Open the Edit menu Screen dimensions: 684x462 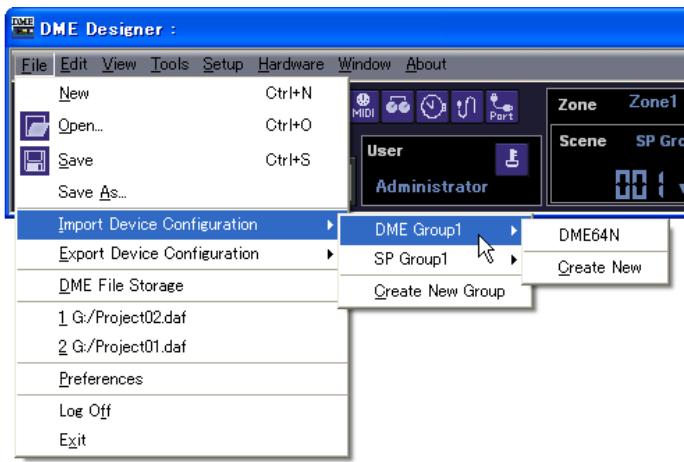tap(74, 65)
